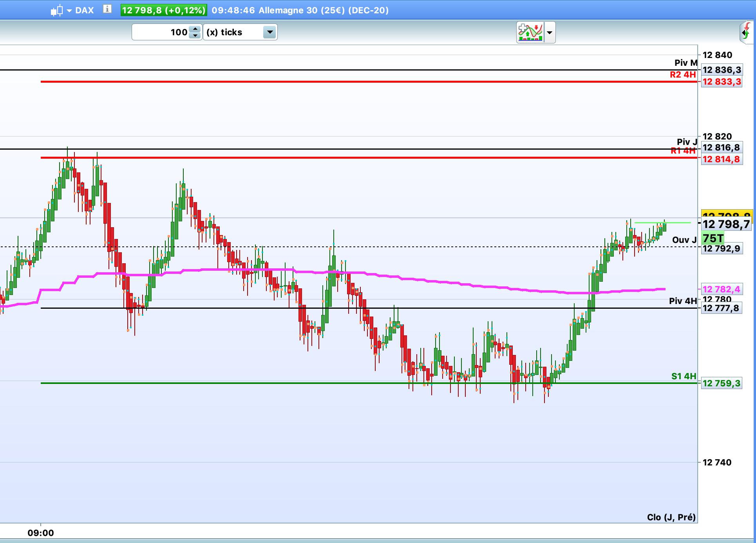Expand the chart style dropdown arrow
The image size is (756, 543).
pyautogui.click(x=69, y=11)
